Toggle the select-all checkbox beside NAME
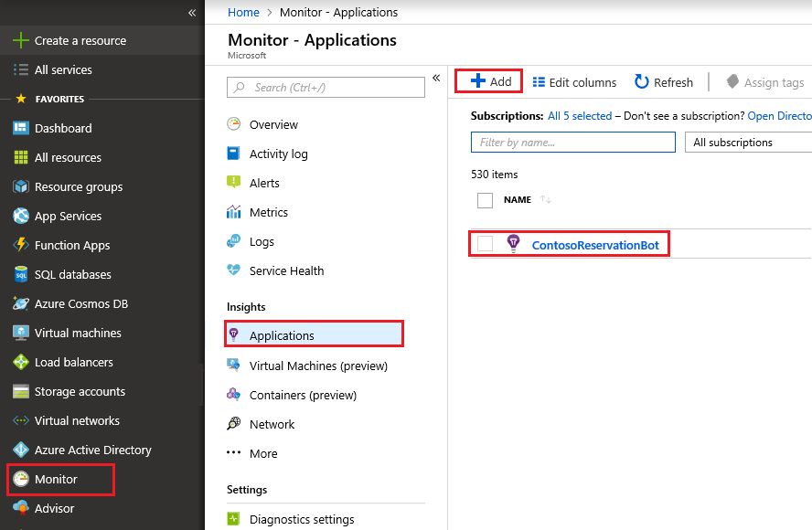The width and height of the screenshot is (812, 530). (x=486, y=200)
